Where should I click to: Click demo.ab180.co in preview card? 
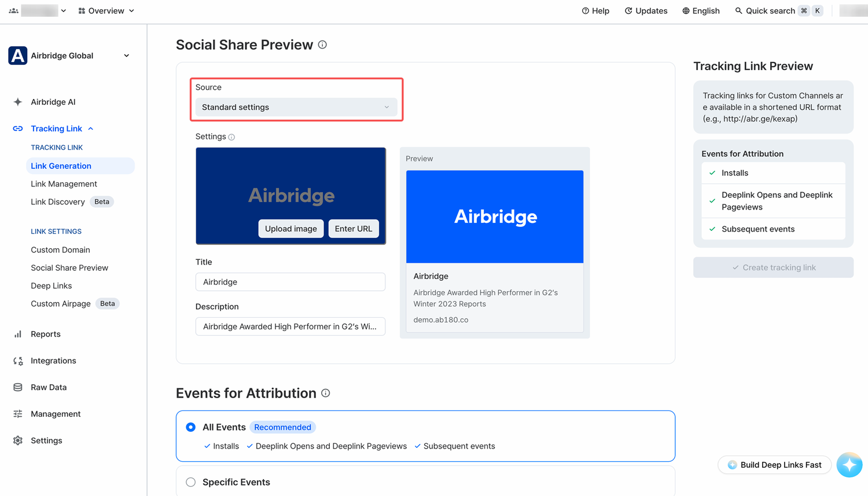click(441, 319)
